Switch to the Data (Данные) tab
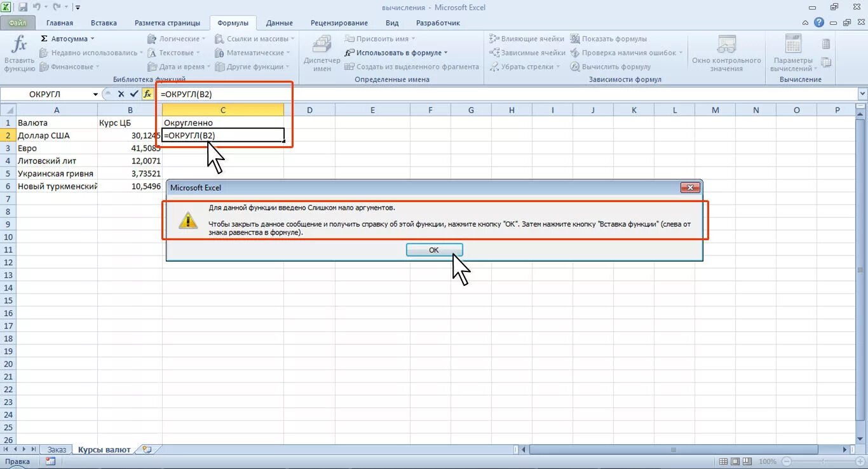The image size is (868, 469). coord(280,23)
